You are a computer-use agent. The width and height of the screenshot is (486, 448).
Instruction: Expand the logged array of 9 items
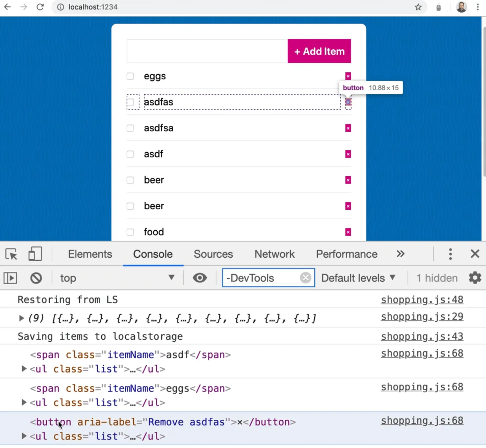(x=21, y=318)
